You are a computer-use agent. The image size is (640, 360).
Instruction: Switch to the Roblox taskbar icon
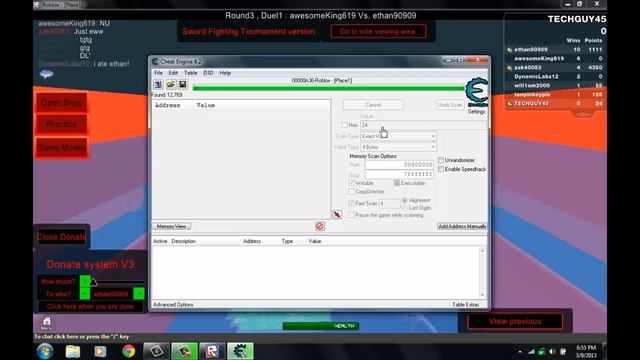(212, 351)
